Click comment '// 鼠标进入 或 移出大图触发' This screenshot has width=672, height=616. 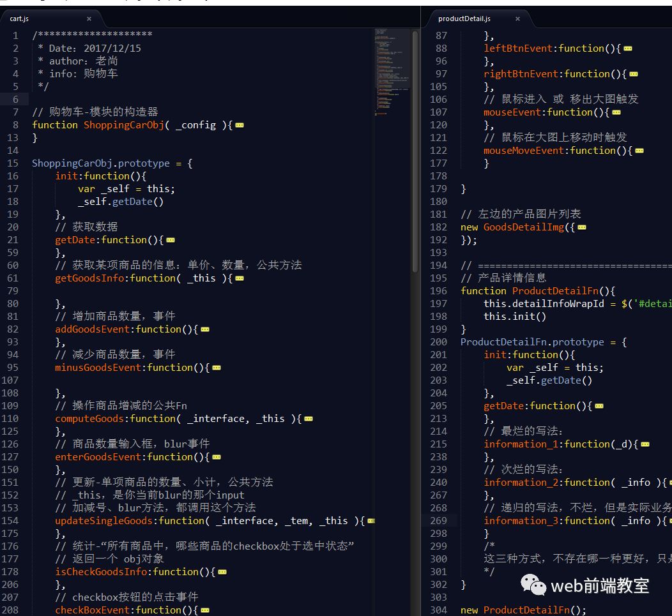tap(561, 100)
